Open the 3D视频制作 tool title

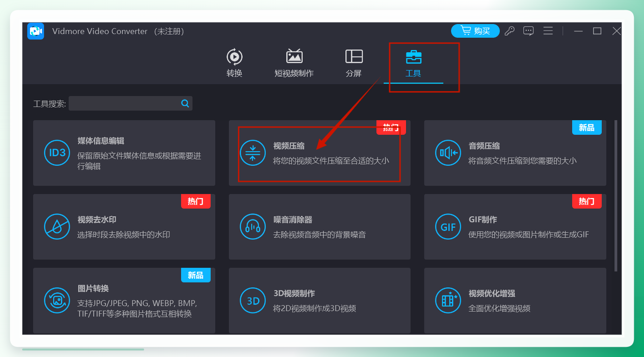294,293
